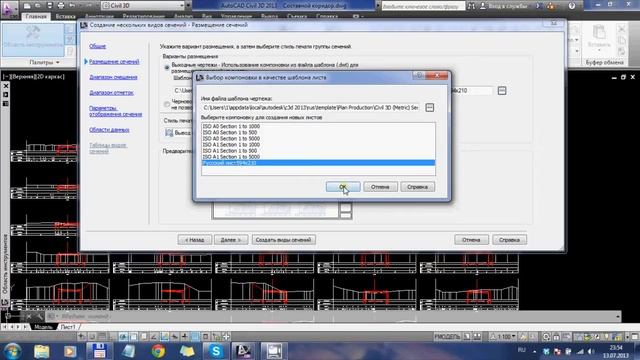
Task: Open annotation scale 1:100 dropdown
Action: (x=504, y=337)
